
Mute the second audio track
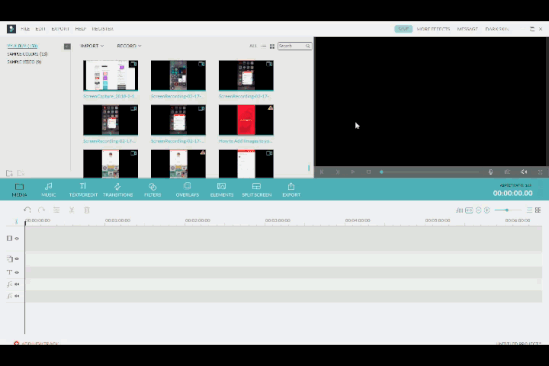point(17,296)
